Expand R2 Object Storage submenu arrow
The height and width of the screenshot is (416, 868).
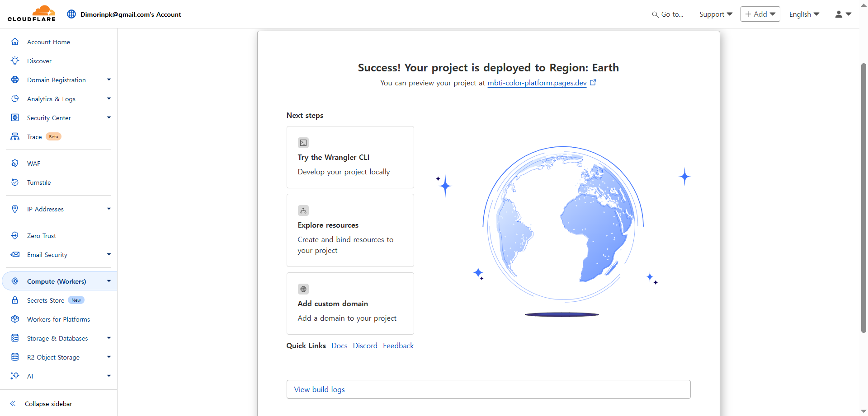(x=109, y=357)
